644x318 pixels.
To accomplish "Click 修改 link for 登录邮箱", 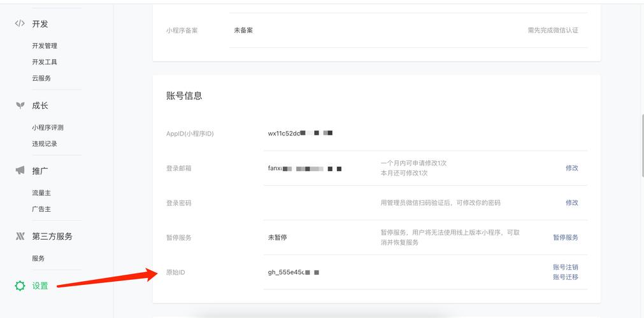I will tap(571, 168).
